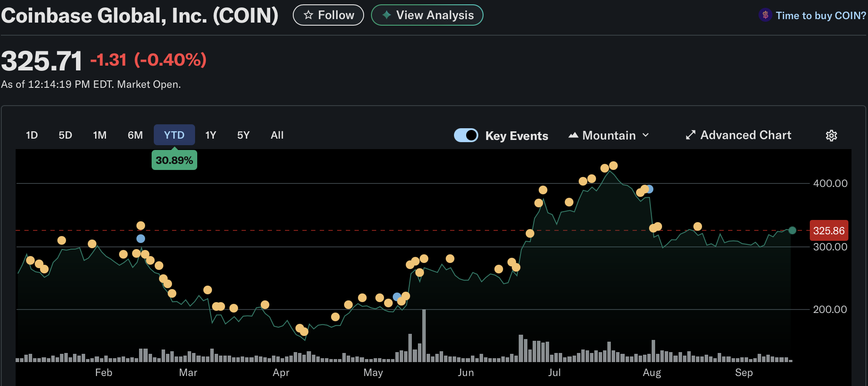Click the Follow star button
868x386 pixels.
pyautogui.click(x=328, y=15)
